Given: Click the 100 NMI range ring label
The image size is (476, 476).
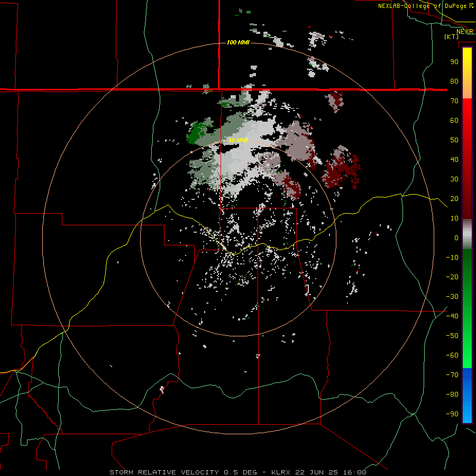Looking at the screenshot, I should [x=238, y=42].
